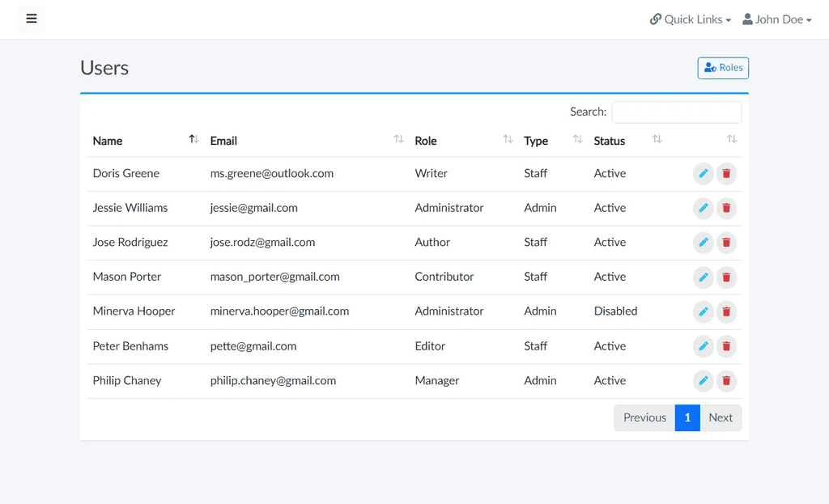The height and width of the screenshot is (504, 829).
Task: Delete Peter Benhams with trash icon
Action: click(x=726, y=346)
